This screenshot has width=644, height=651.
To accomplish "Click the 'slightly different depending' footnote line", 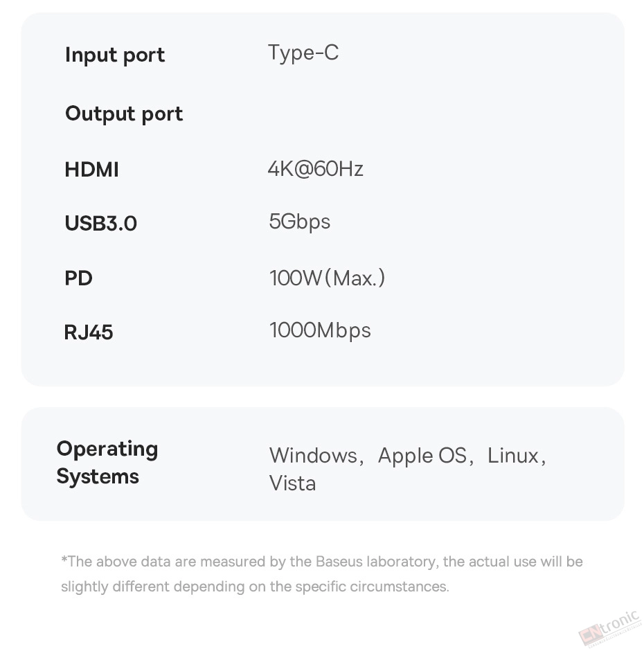I will click(255, 586).
